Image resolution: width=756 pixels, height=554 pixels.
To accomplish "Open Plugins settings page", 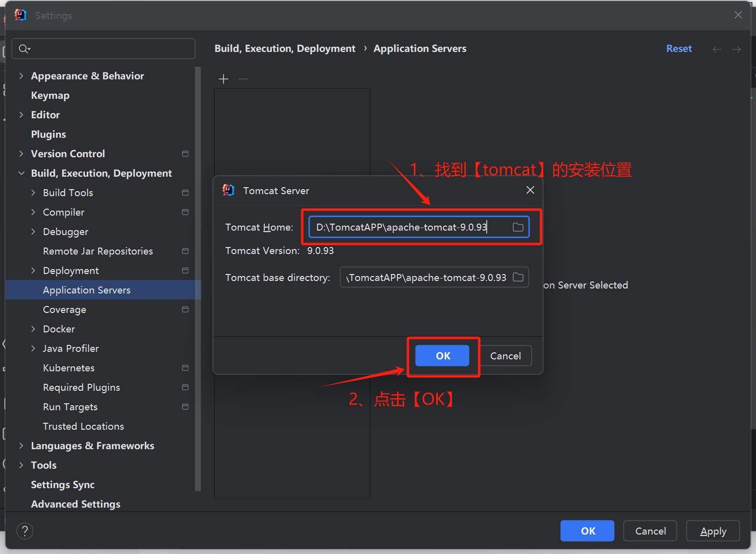I will click(x=48, y=134).
